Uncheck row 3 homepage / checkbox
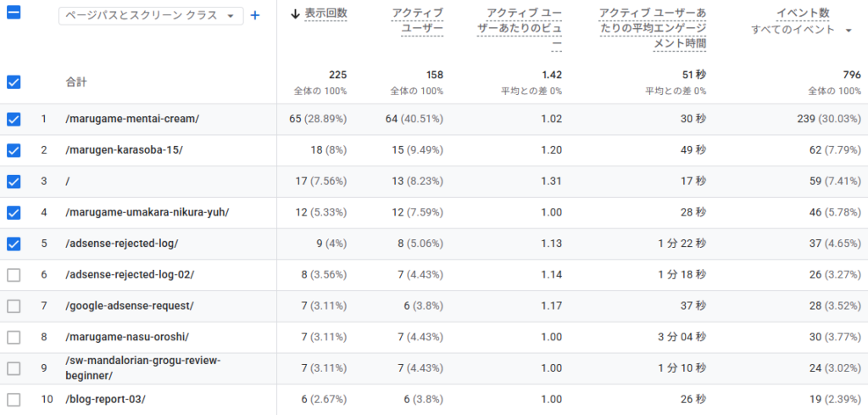The image size is (868, 415). (x=14, y=181)
